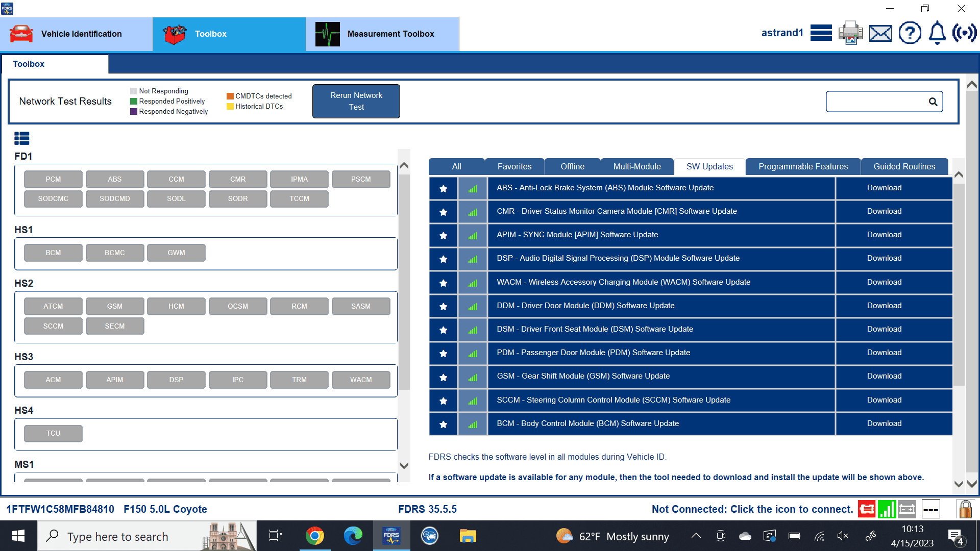
Task: Click the padlock icon in the status bar
Action: pyautogui.click(x=965, y=509)
